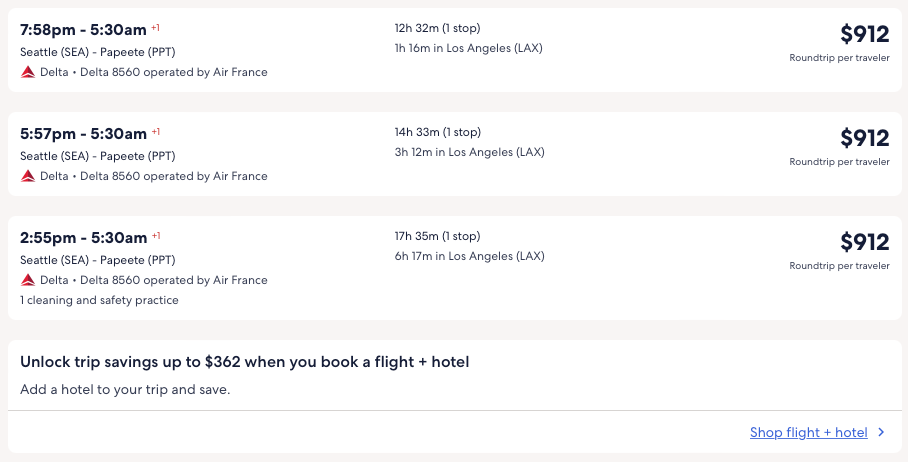908x462 pixels.
Task: Click Delta logo on 7:58pm flight
Action: click(28, 72)
